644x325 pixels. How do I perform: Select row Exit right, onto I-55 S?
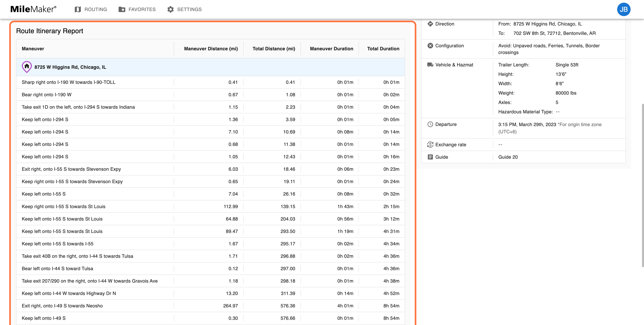pyautogui.click(x=210, y=169)
